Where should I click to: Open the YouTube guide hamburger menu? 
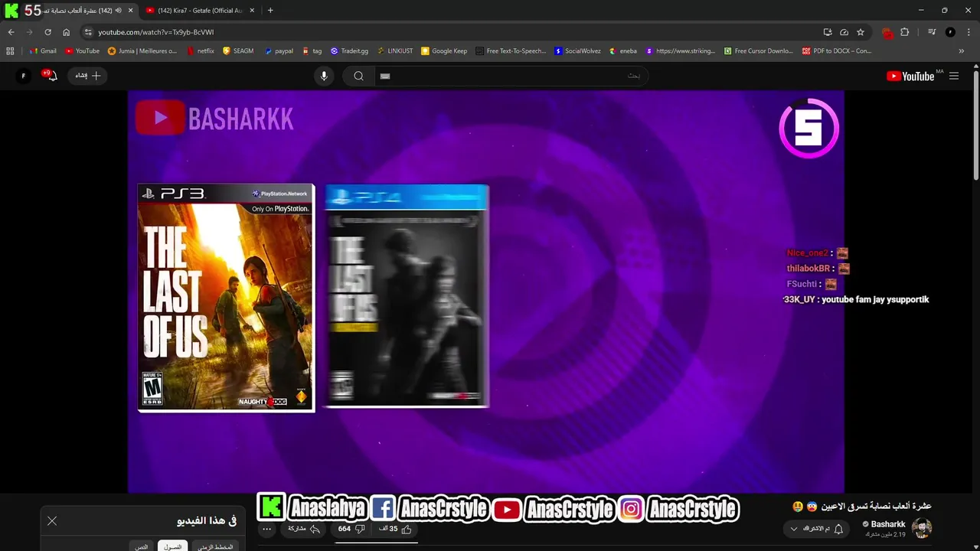954,76
